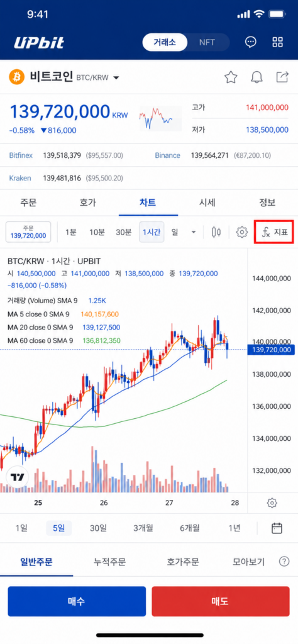
Task: Open the chat speech bubble icon
Action: pyautogui.click(x=250, y=42)
